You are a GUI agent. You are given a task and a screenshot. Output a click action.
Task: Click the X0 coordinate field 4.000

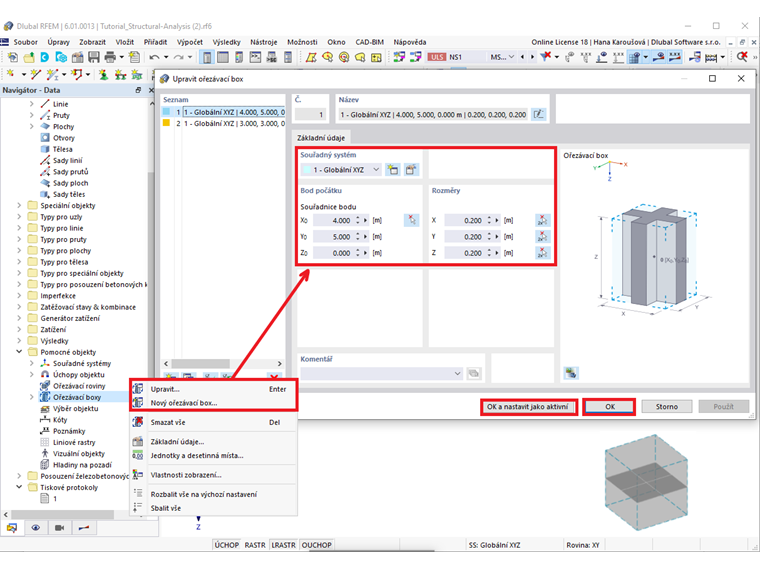[333, 221]
